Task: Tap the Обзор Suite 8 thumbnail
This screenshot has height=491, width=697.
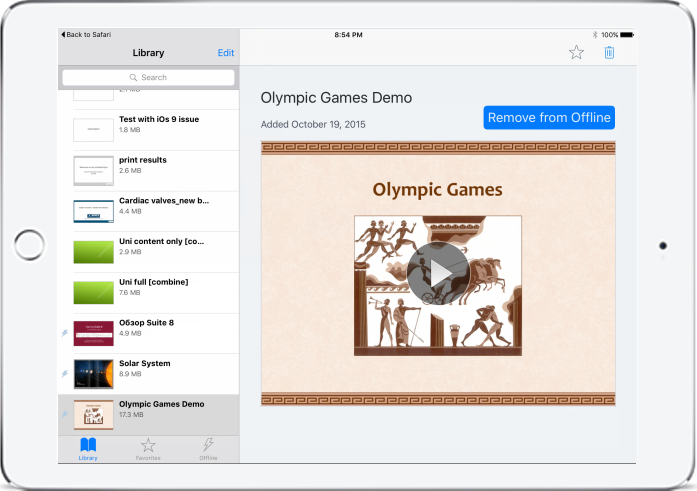Action: pyautogui.click(x=93, y=333)
